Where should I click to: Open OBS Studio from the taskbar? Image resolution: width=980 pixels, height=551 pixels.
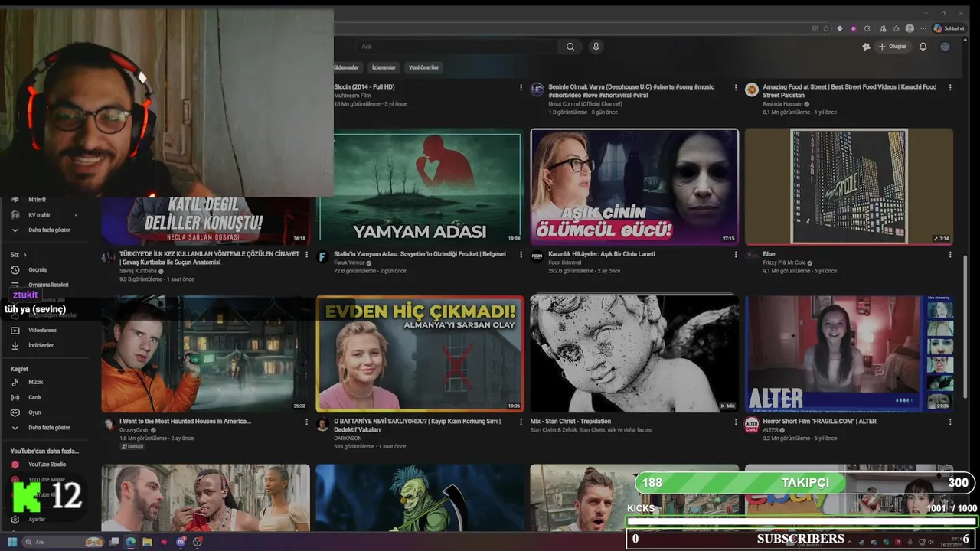(x=198, y=542)
